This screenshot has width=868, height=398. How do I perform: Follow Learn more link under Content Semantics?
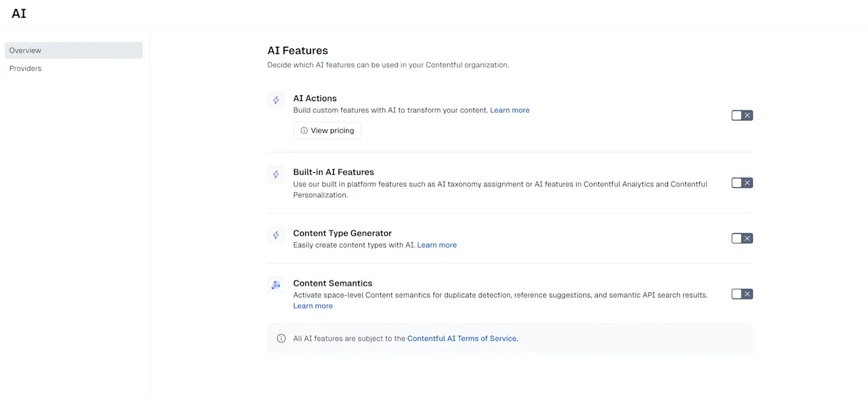pyautogui.click(x=313, y=306)
